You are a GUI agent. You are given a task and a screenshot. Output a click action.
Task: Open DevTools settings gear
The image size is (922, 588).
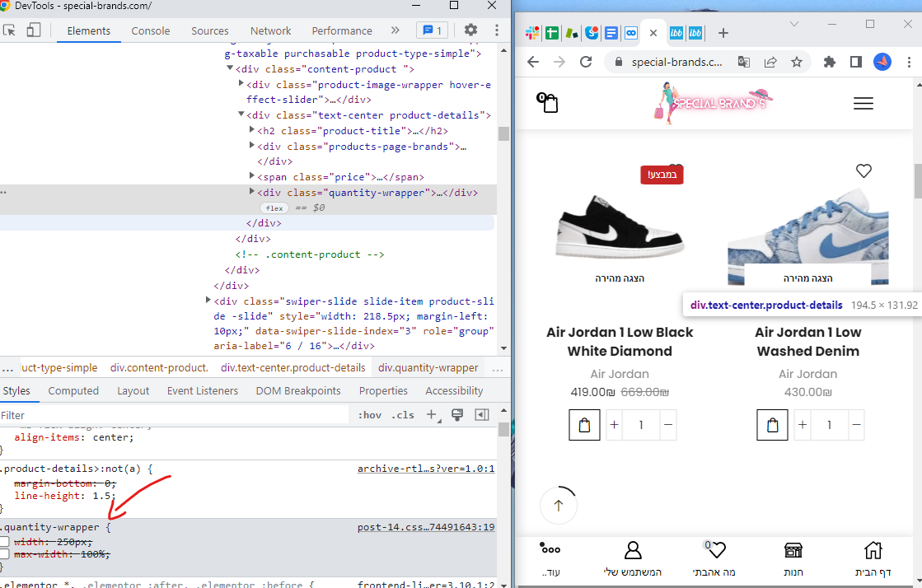[470, 30]
